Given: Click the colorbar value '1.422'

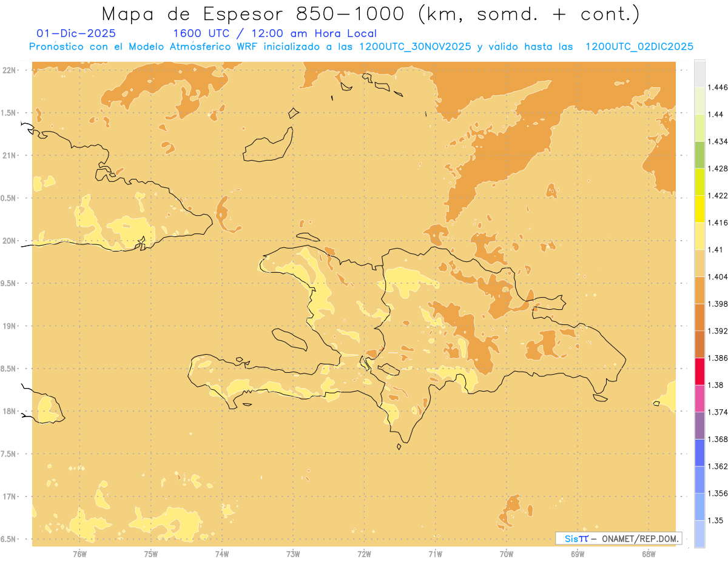Looking at the screenshot, I should tap(718, 195).
